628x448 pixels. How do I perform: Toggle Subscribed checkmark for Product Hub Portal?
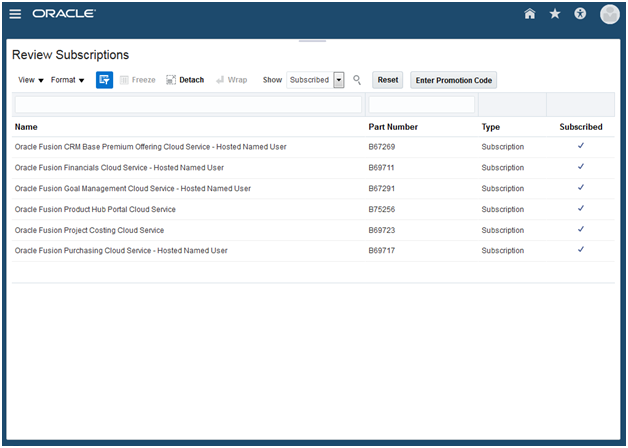tap(581, 208)
